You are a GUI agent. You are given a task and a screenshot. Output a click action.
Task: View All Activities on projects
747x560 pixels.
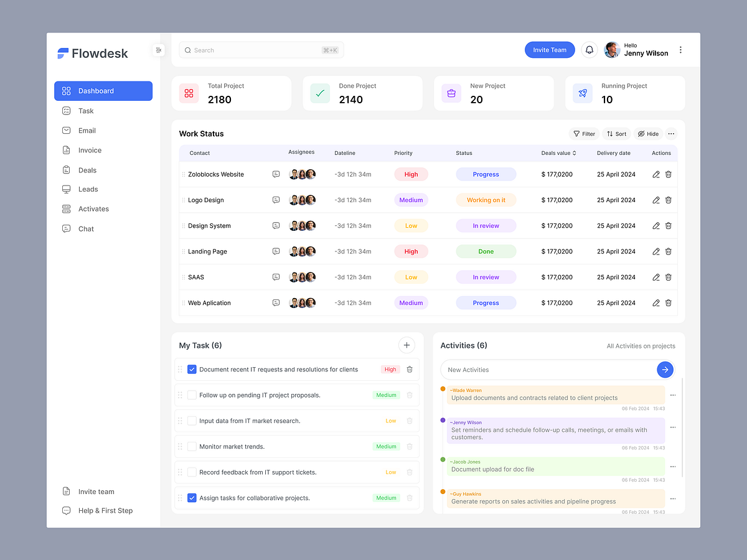point(641,346)
